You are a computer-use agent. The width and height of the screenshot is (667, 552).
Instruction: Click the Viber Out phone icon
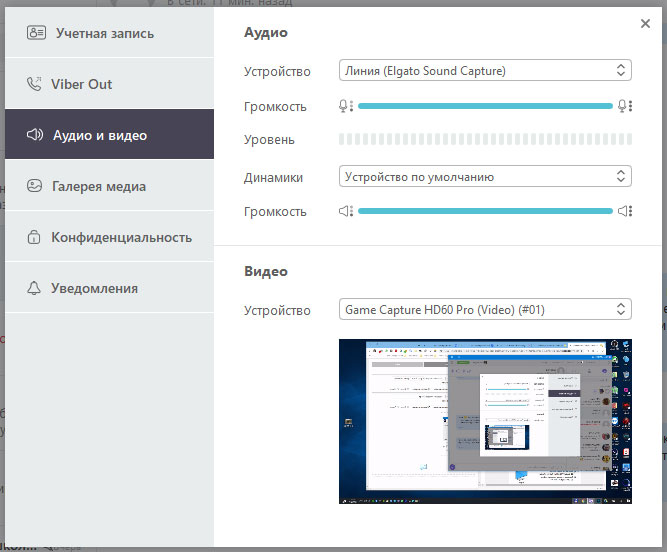pos(34,83)
